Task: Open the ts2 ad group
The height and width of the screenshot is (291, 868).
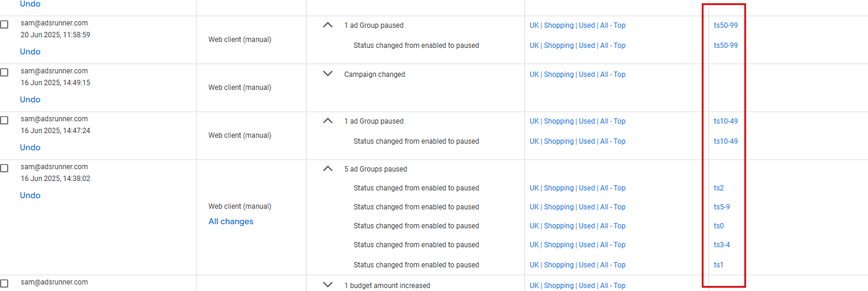Action: pyautogui.click(x=719, y=188)
